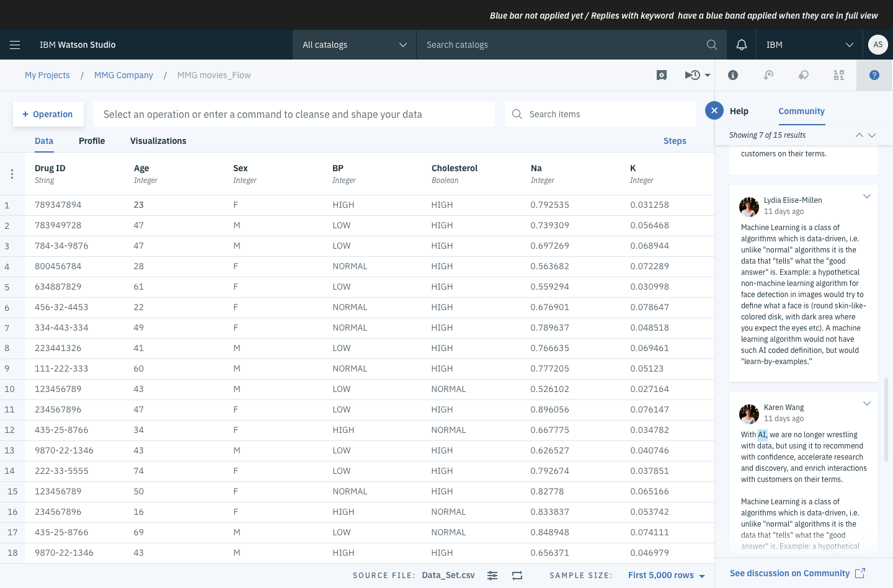Collapse Lydia Elise-Millen's post chevron
This screenshot has height=588, width=893.
tap(867, 197)
